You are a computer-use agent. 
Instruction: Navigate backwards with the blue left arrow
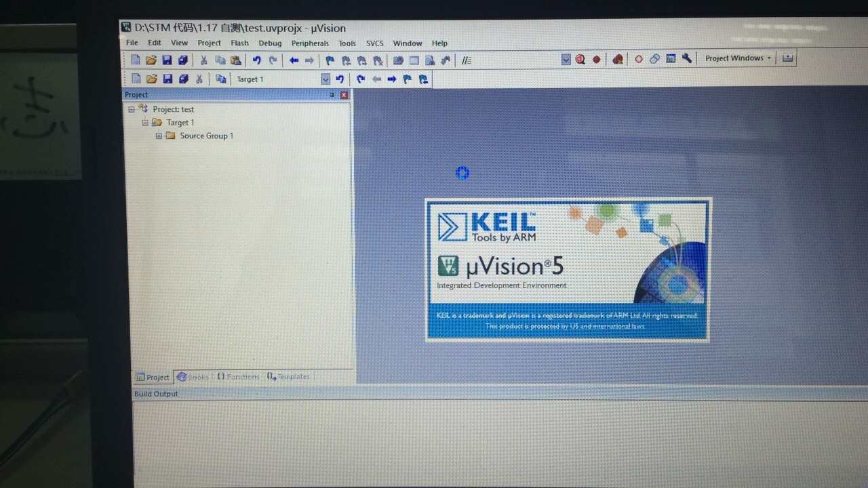pos(294,60)
